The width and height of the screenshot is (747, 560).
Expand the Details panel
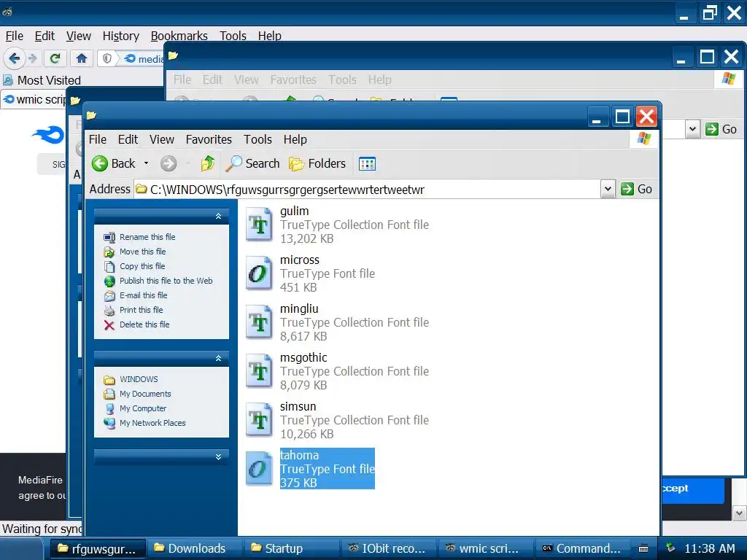pos(218,456)
